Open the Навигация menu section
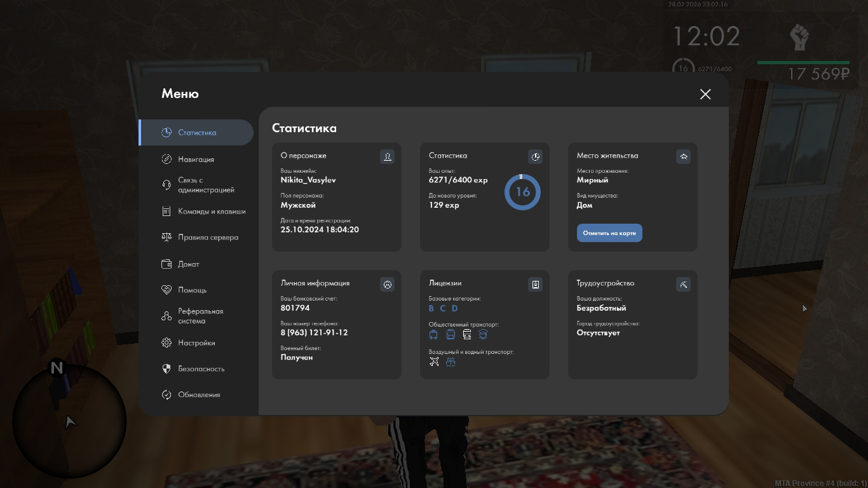Image resolution: width=868 pixels, height=488 pixels. pos(196,159)
